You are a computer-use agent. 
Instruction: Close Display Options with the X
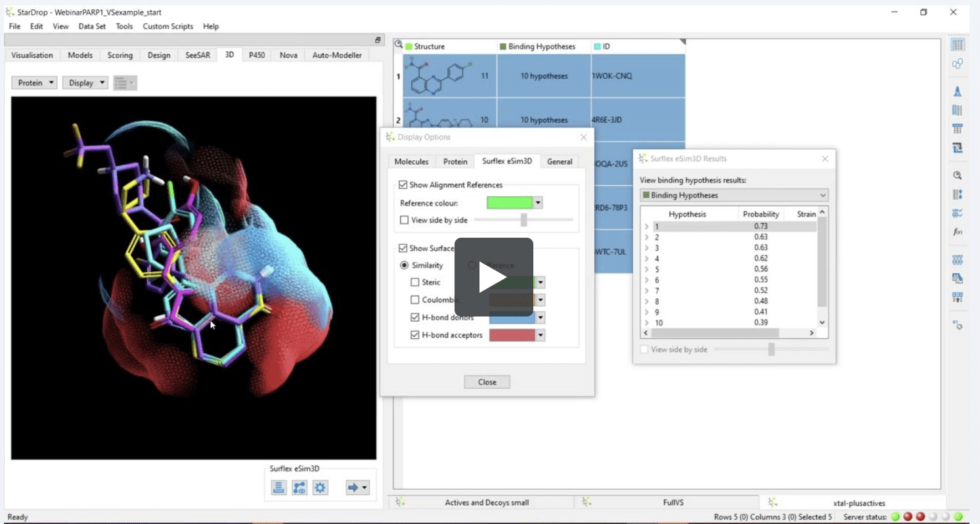pos(583,137)
